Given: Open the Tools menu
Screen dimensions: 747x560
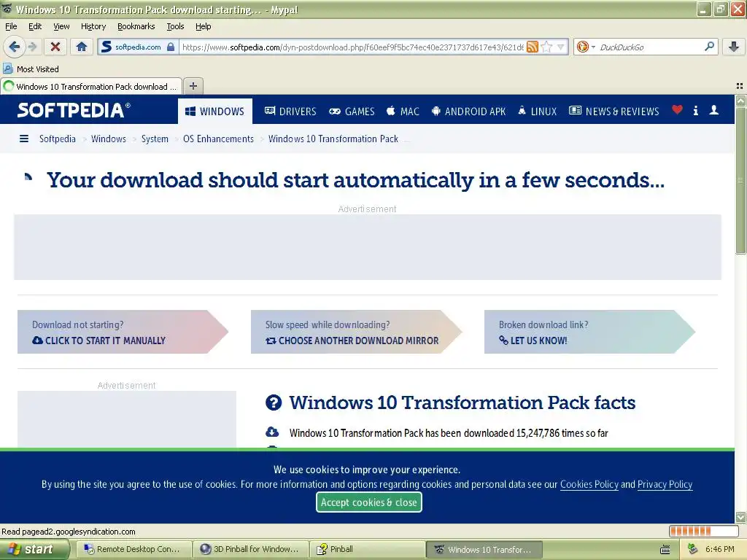Looking at the screenshot, I should pos(175,26).
